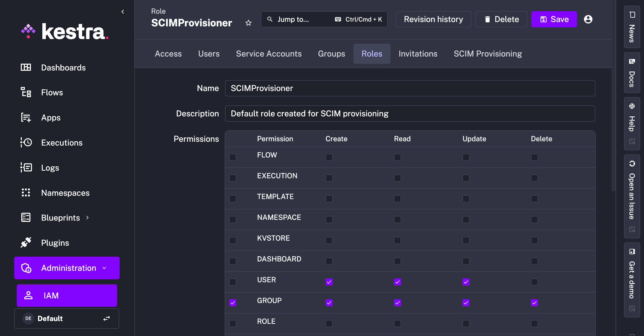Screen dimensions: 644x336
Task: Open the SCIM Provisioning tab
Action: pyautogui.click(x=488, y=54)
